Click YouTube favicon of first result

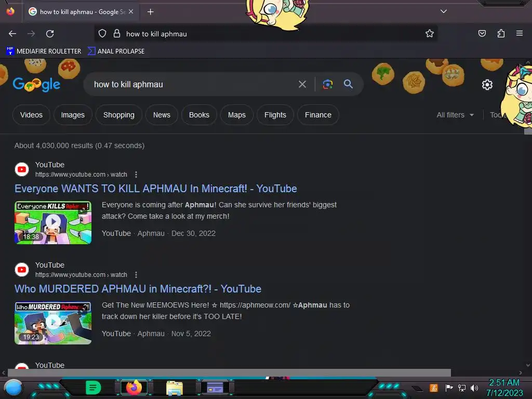(22, 169)
